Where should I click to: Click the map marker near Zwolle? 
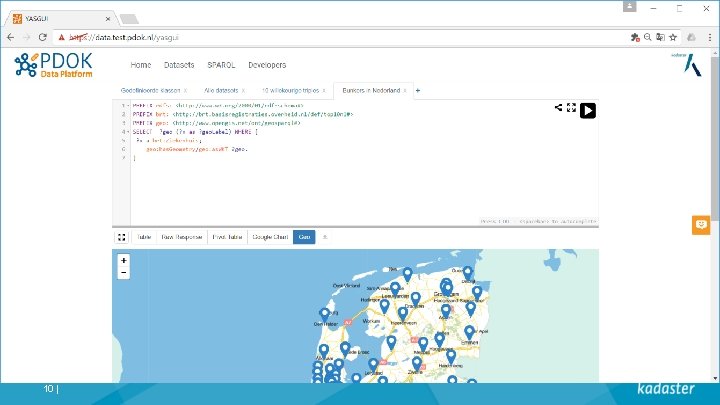click(x=416, y=364)
